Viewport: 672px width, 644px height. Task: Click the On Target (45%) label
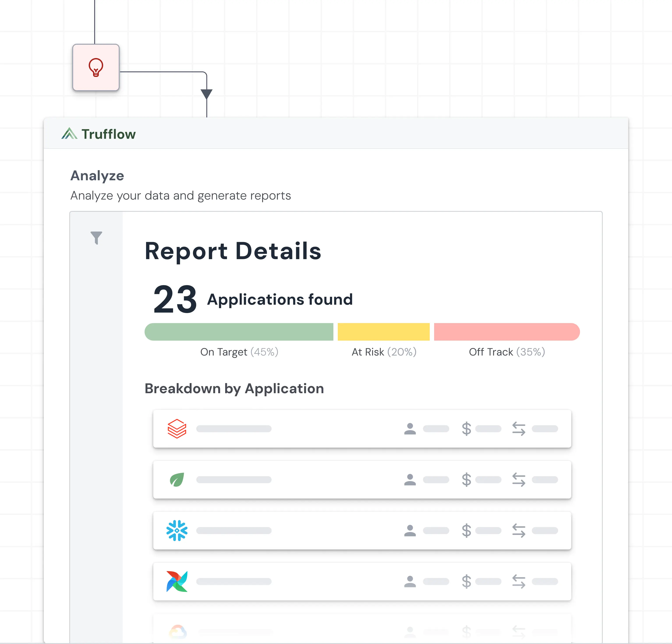pos(239,352)
